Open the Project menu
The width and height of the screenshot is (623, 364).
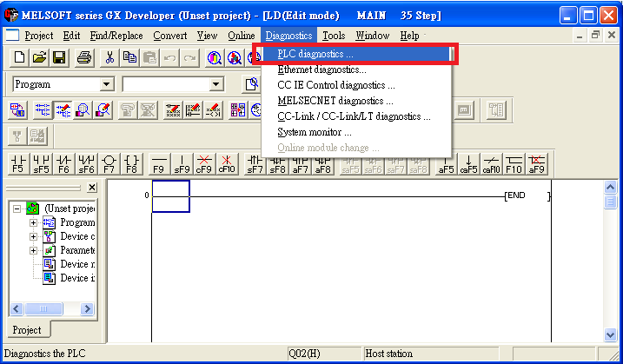tap(38, 36)
